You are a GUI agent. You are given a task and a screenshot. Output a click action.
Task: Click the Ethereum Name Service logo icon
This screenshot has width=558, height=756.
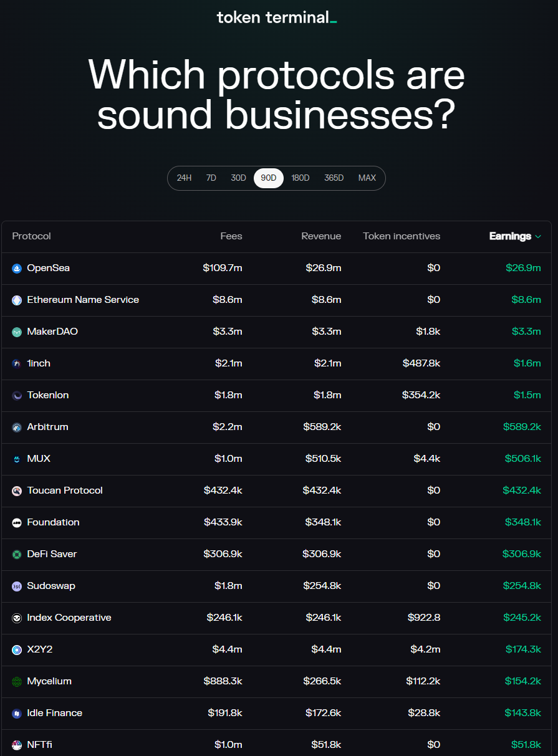click(x=17, y=300)
